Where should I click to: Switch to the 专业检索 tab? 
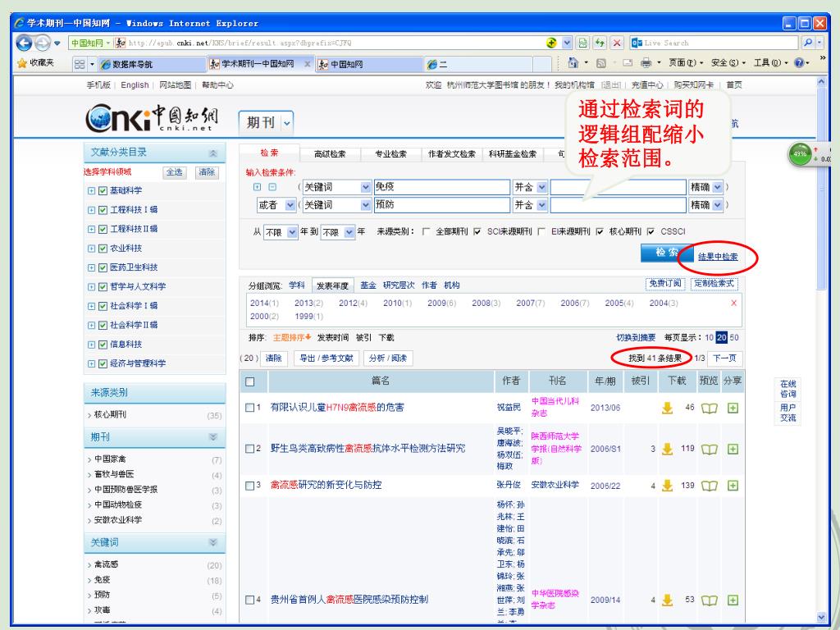[x=390, y=153]
